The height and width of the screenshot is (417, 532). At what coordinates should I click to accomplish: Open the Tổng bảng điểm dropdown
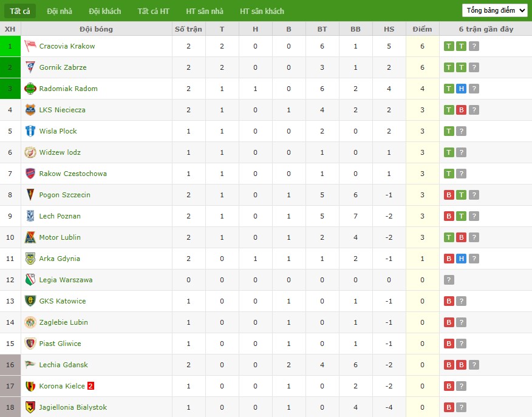[x=495, y=10]
